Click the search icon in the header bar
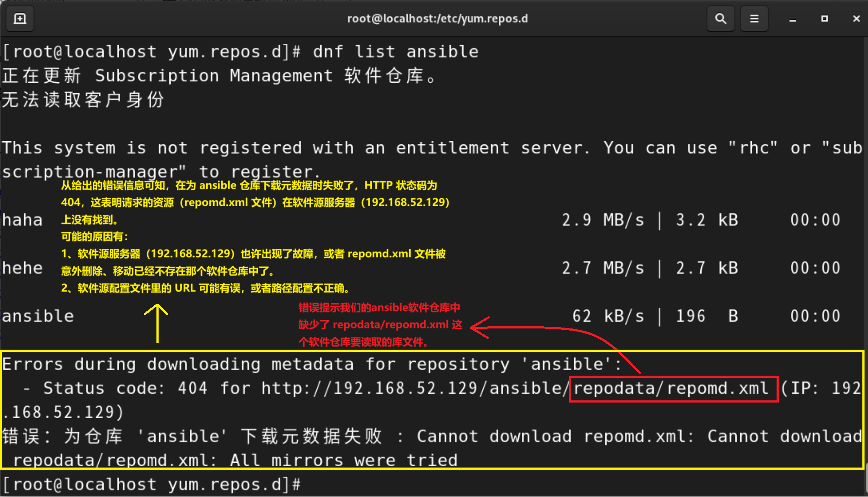This screenshot has height=497, width=868. pyautogui.click(x=720, y=19)
